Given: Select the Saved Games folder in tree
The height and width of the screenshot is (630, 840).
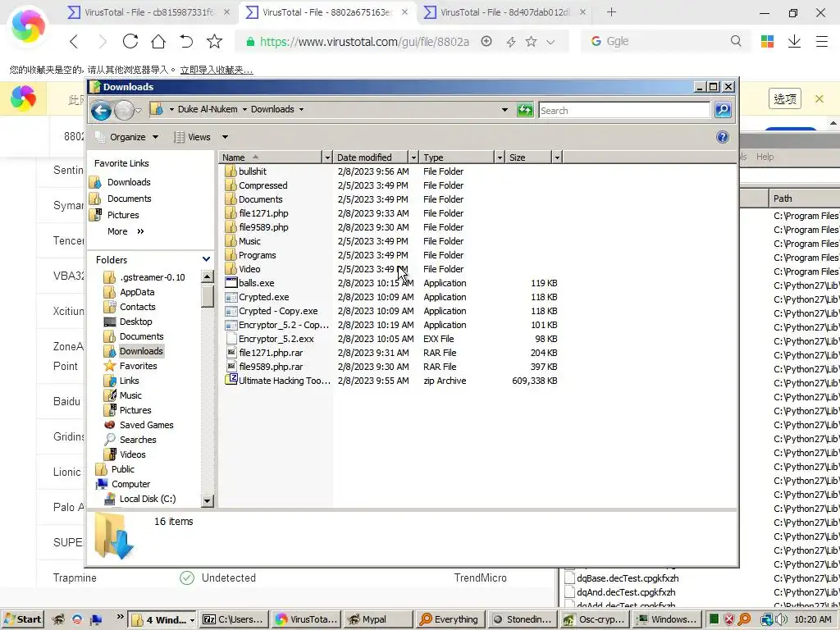Looking at the screenshot, I should pyautogui.click(x=146, y=425).
